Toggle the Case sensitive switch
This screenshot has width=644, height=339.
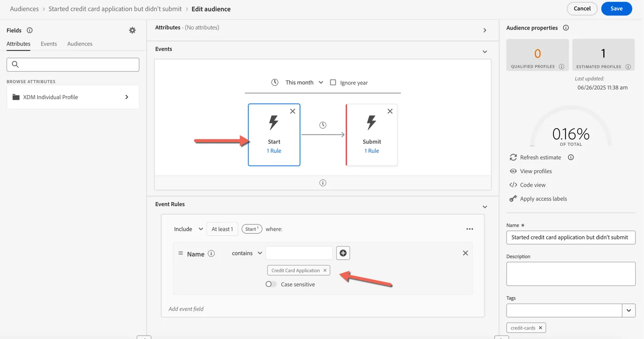click(x=271, y=284)
